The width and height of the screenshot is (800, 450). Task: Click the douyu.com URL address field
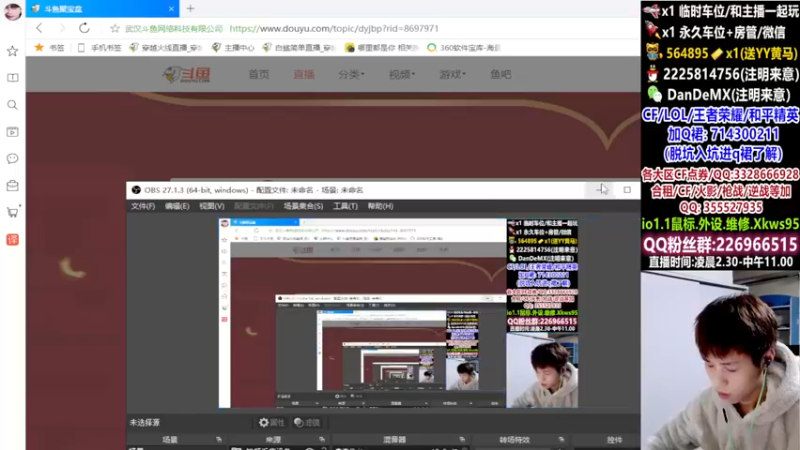[334, 29]
